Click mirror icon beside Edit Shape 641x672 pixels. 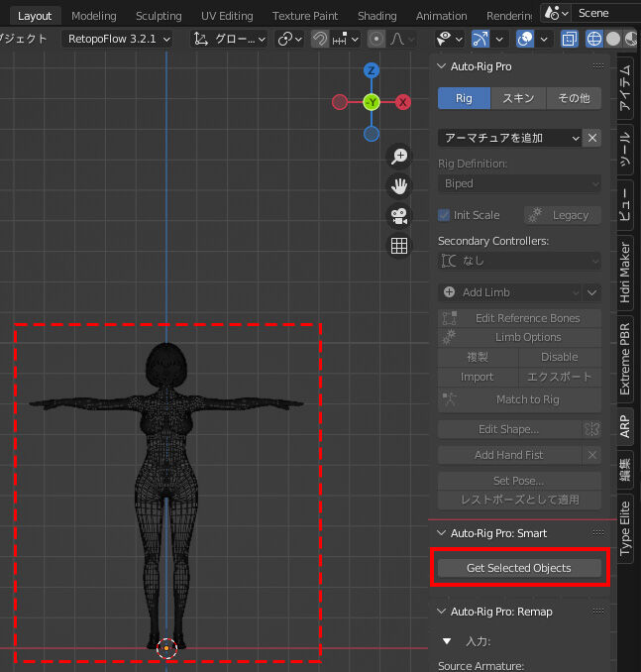point(592,429)
